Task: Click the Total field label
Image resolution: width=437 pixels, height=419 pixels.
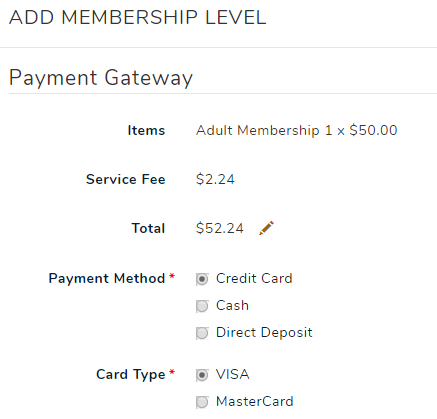Action: 148,228
